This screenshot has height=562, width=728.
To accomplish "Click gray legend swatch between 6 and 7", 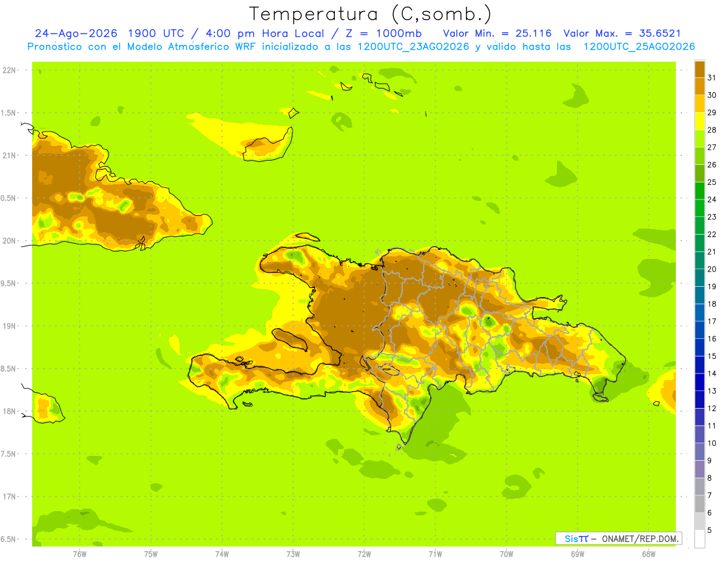I will pyautogui.click(x=699, y=504).
